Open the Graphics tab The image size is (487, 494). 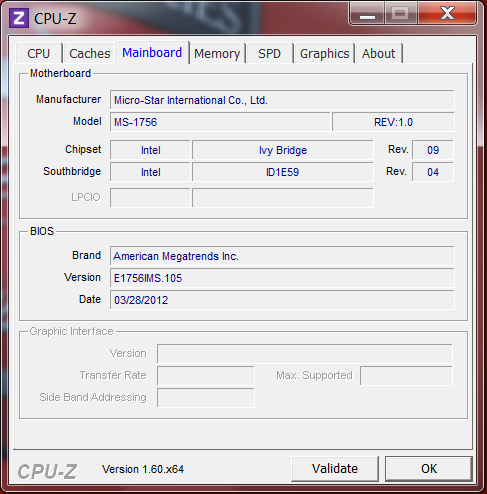324,53
